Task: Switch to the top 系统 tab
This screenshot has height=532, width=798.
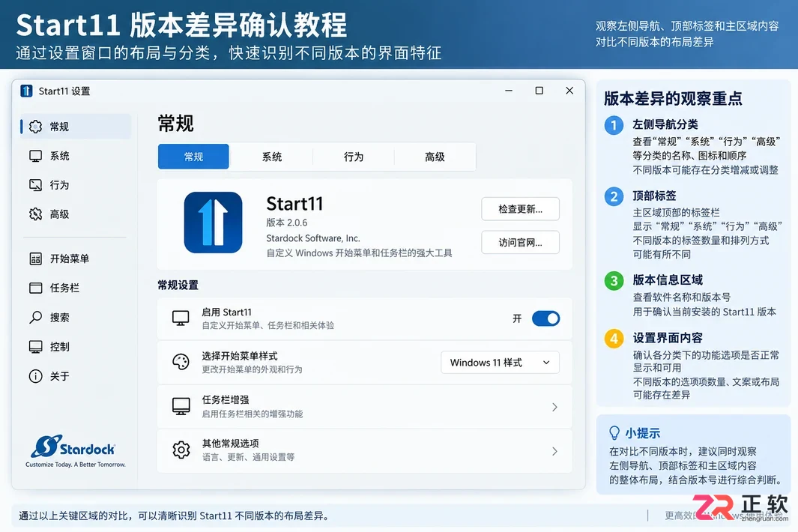Action: pyautogui.click(x=272, y=157)
